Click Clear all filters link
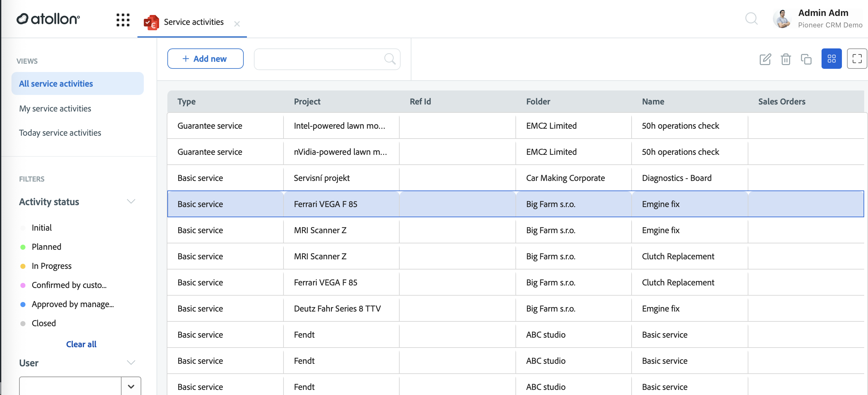 click(x=81, y=344)
